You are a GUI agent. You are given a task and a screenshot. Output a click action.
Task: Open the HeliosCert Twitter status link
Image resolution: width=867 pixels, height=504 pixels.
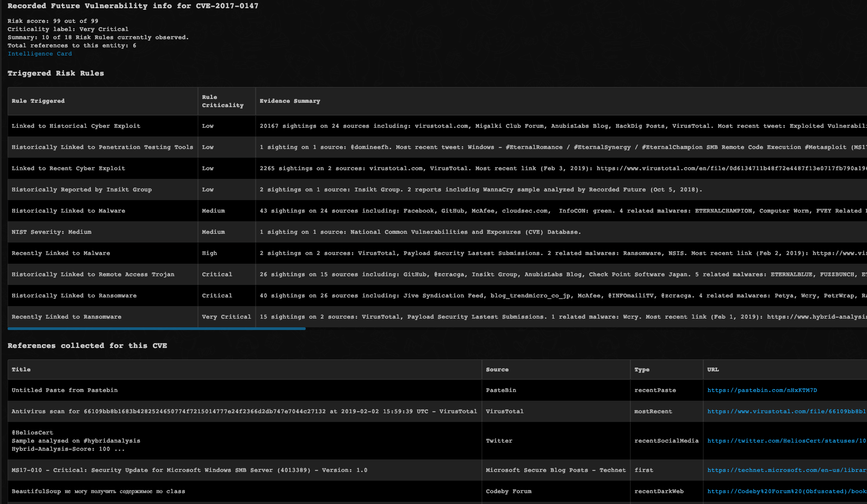(786, 441)
